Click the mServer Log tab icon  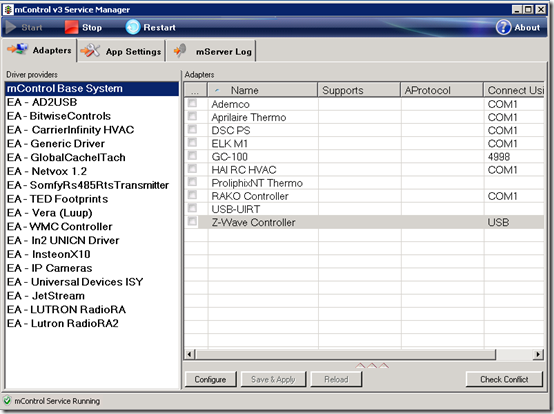pos(181,51)
